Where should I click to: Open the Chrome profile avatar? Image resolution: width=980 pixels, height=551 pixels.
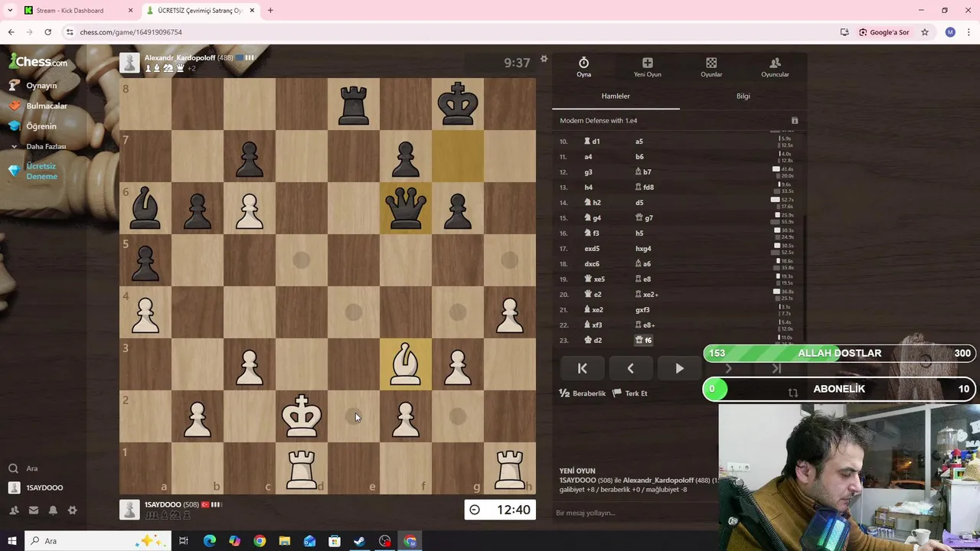click(950, 32)
